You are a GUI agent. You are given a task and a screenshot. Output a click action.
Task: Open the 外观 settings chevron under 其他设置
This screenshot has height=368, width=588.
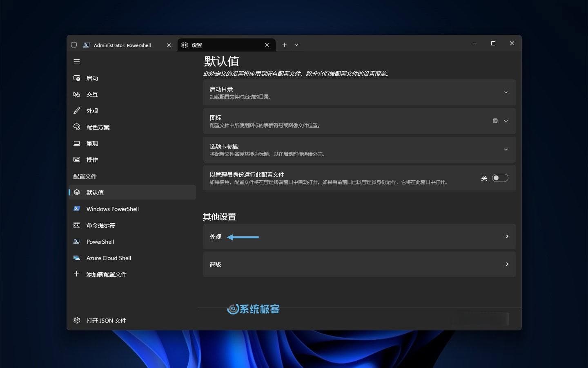click(507, 236)
